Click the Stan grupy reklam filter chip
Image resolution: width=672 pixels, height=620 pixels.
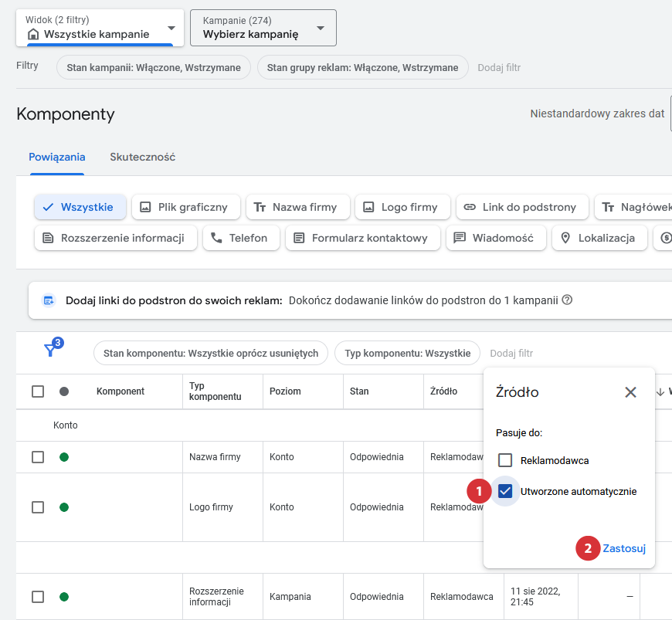(362, 67)
